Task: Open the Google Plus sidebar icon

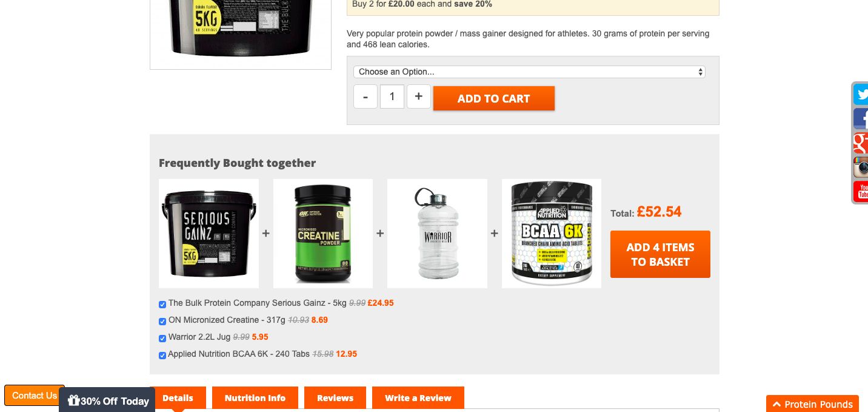Action: click(x=861, y=143)
